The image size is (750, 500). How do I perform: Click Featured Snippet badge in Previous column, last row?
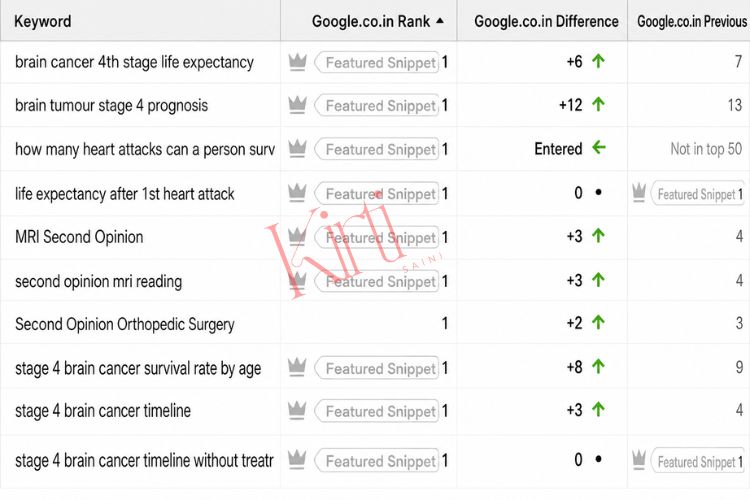pos(698,462)
